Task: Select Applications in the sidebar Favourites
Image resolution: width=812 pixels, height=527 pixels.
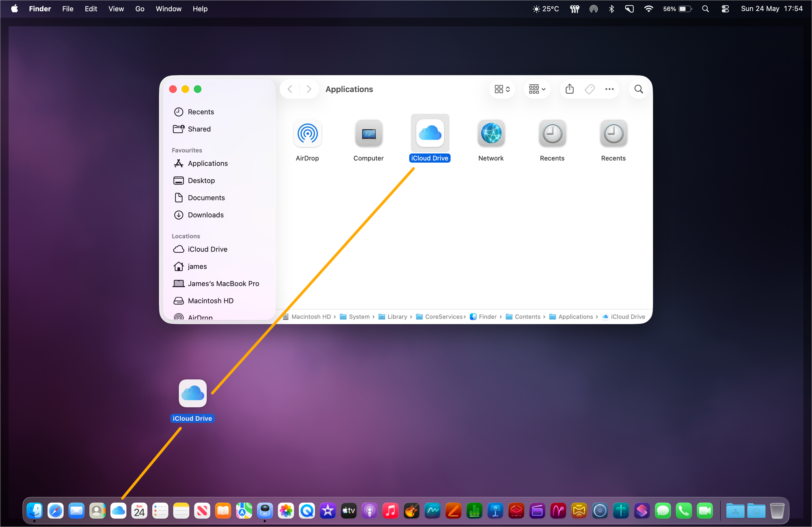Action: click(x=219, y=163)
